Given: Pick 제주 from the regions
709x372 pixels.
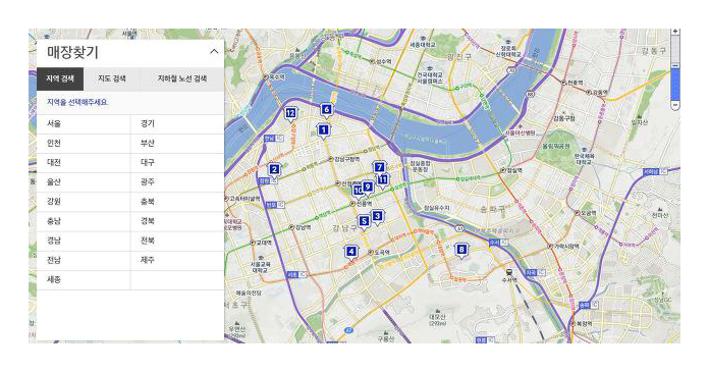Looking at the screenshot, I should point(177,260).
